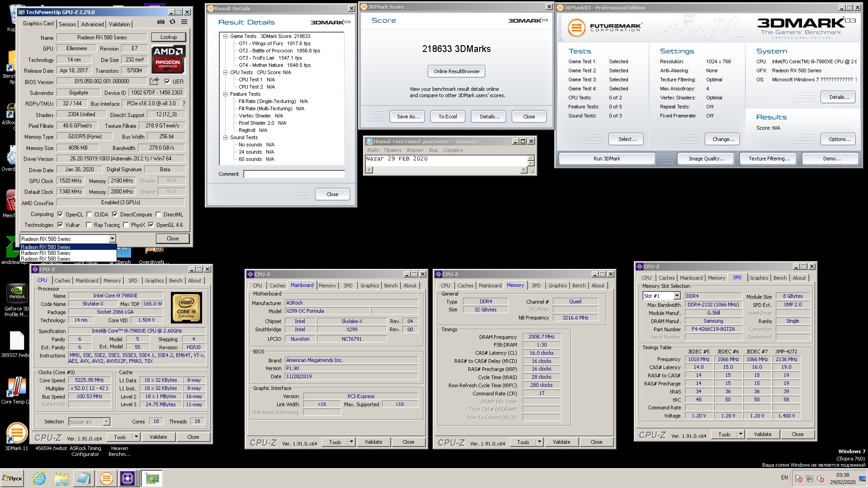Click the CPU-Z purple taskbar icon
This screenshot has height=488, width=868.
pyautogui.click(x=128, y=478)
